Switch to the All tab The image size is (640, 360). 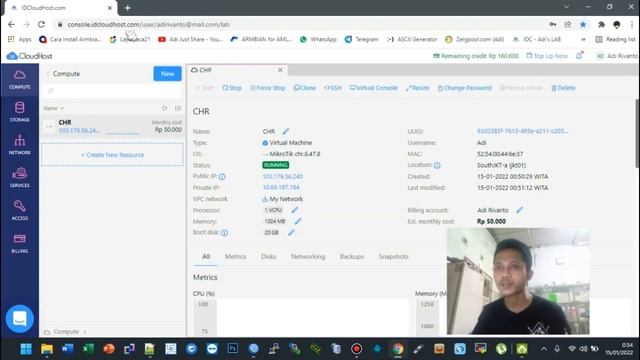(206, 256)
